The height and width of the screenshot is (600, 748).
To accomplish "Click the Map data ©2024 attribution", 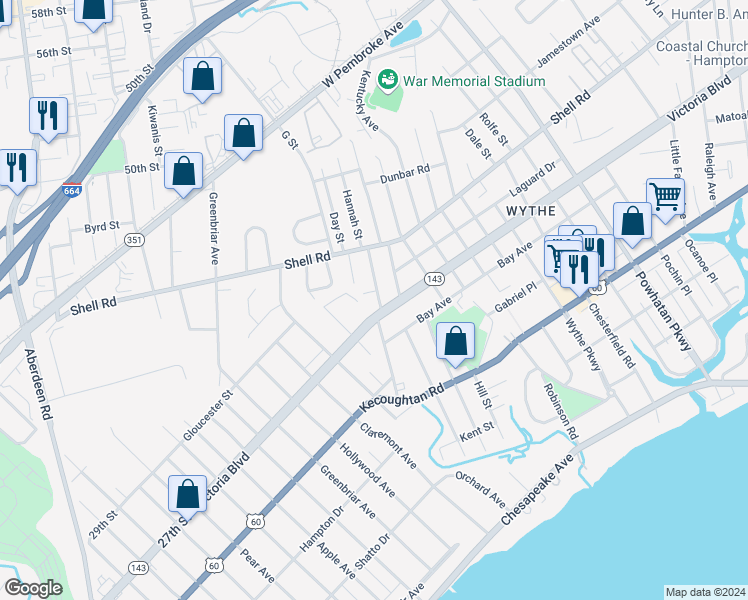I will (x=706, y=592).
